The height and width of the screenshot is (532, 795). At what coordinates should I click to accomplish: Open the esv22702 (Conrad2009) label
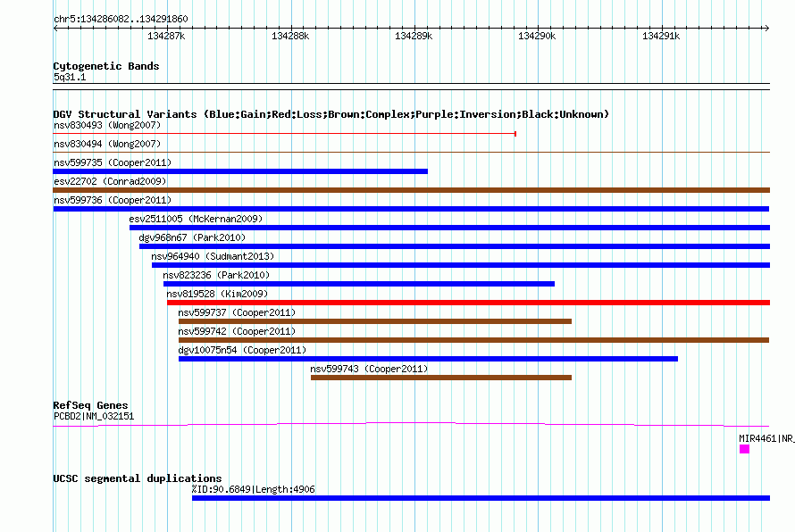110,181
